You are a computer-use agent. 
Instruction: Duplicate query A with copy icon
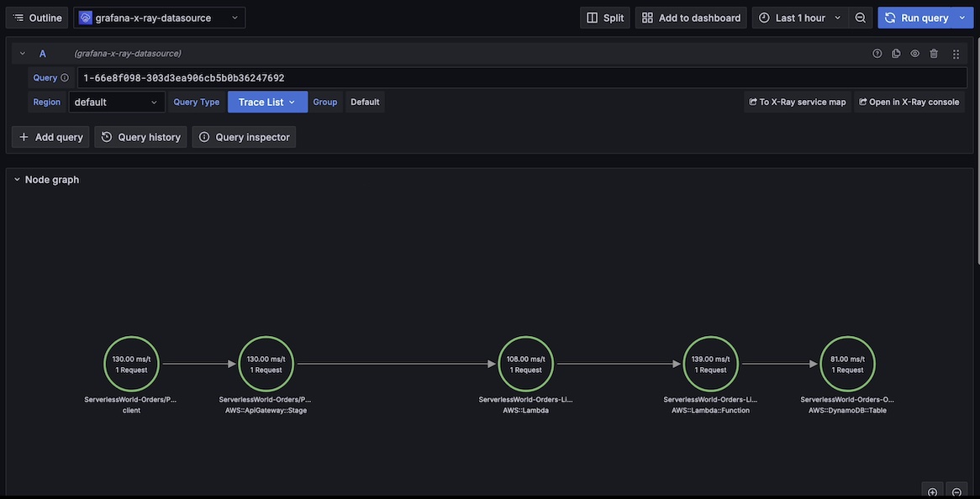pyautogui.click(x=896, y=54)
